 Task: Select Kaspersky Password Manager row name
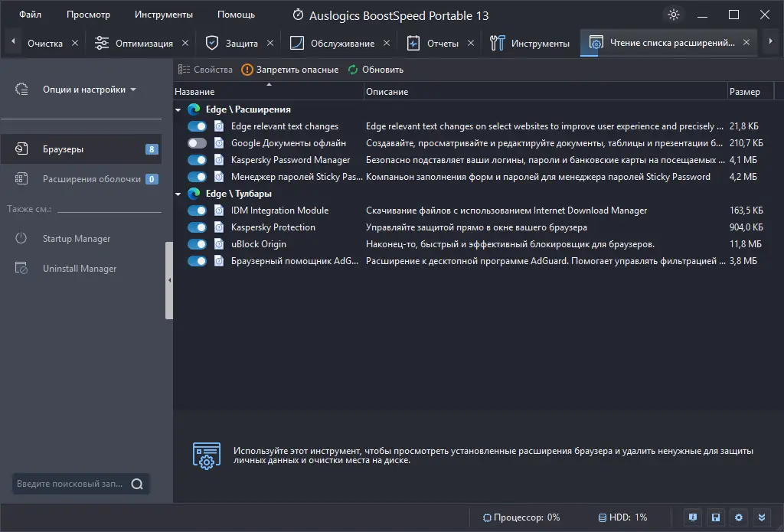point(290,160)
